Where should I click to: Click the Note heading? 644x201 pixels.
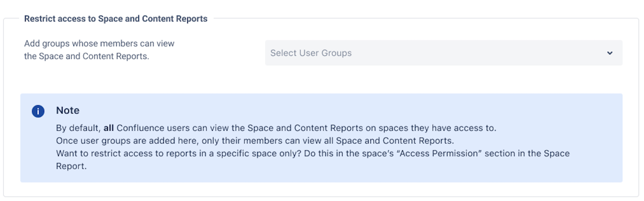[x=68, y=110]
